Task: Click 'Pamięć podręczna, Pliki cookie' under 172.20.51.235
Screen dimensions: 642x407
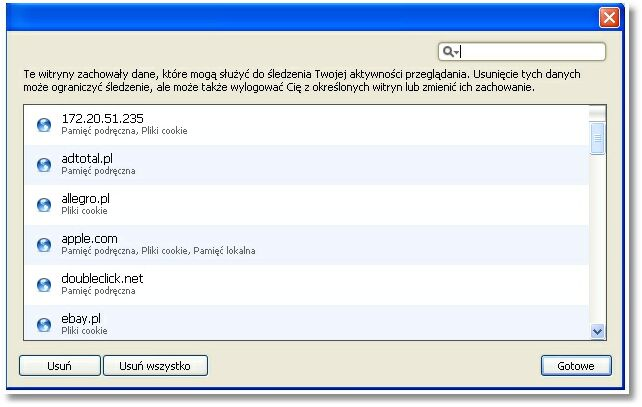Action: (124, 131)
